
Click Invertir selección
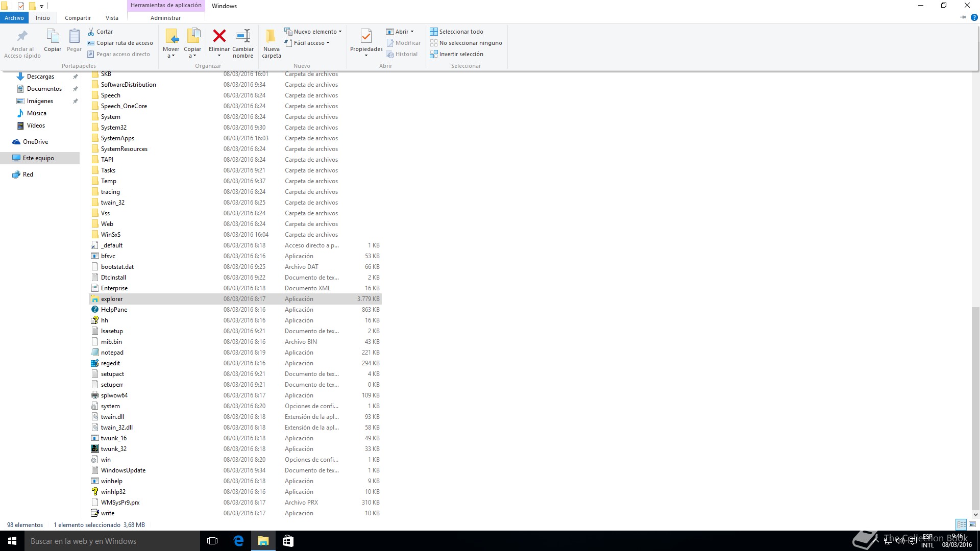pos(456,54)
